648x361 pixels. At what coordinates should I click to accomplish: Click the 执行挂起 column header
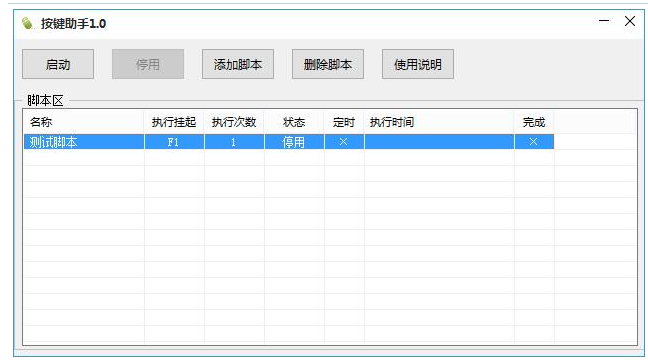174,122
